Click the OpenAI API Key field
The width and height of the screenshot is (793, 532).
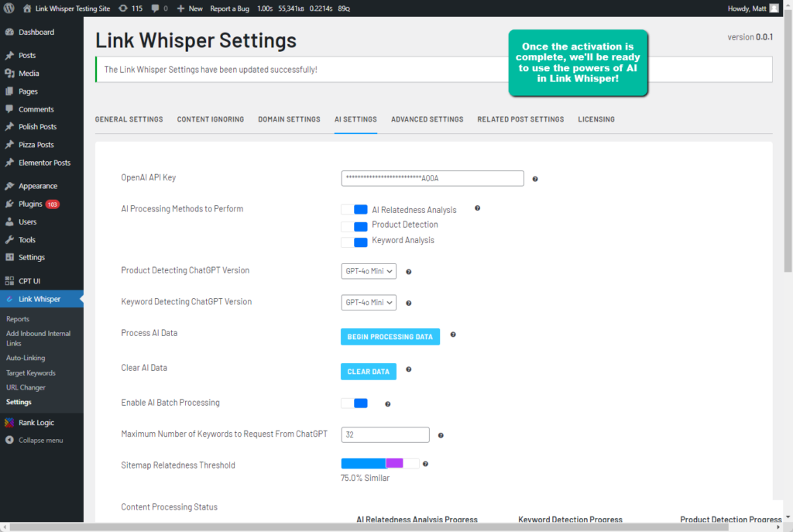tap(432, 178)
